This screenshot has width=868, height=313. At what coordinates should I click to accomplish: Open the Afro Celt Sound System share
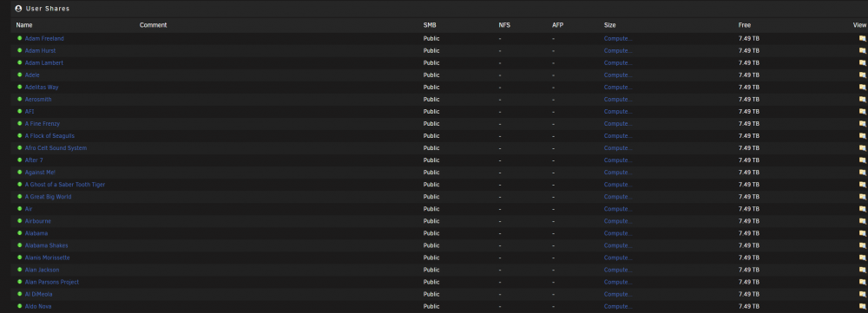coord(56,148)
